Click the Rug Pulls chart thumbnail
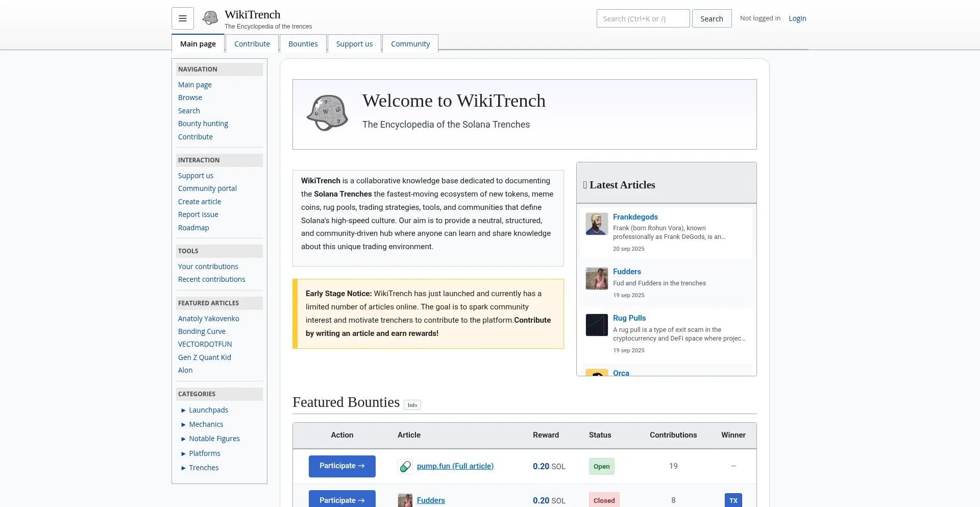Image resolution: width=980 pixels, height=507 pixels. tap(596, 325)
